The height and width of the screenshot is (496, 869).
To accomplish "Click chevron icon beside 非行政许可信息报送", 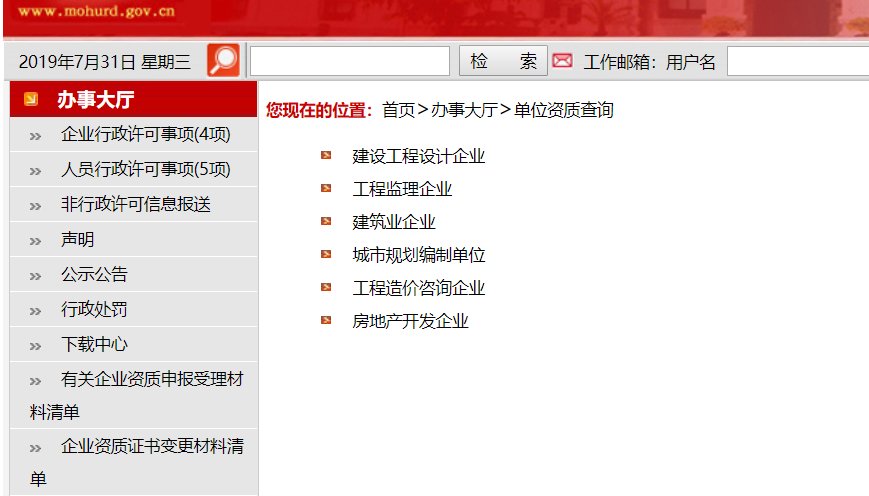I will tap(35, 206).
